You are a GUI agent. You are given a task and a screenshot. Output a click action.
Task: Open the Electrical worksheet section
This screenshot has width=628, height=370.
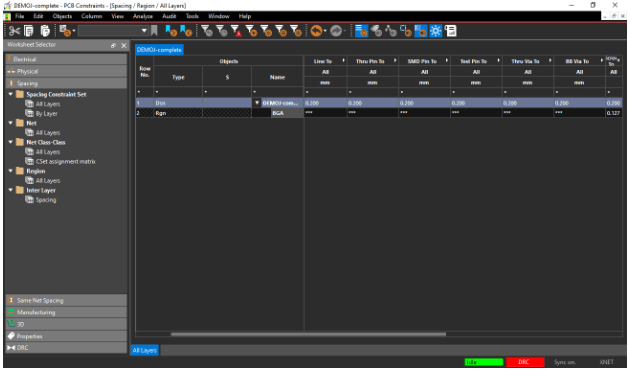66,59
